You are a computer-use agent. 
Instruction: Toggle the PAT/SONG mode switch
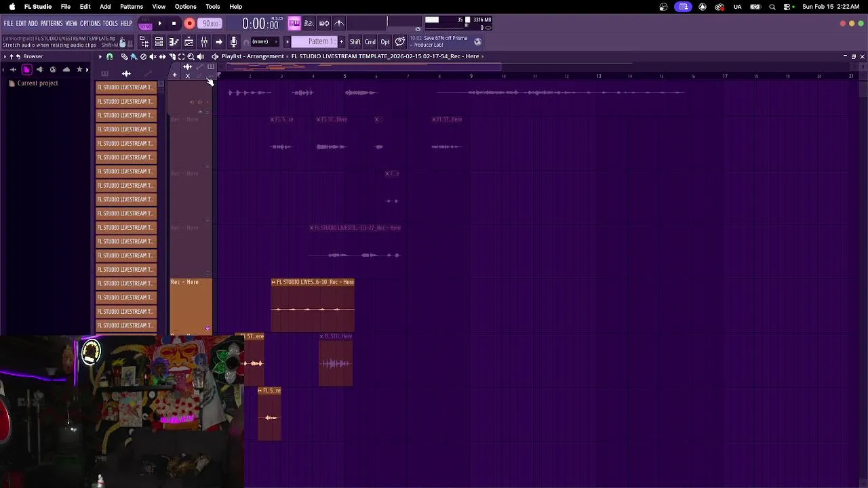pyautogui.click(x=145, y=23)
